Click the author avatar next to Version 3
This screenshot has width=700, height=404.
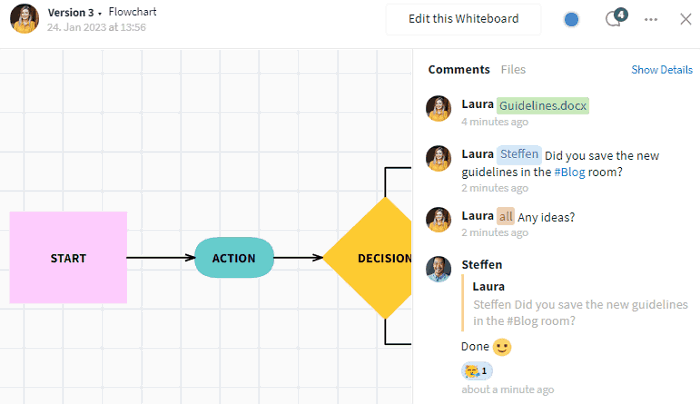[x=25, y=19]
